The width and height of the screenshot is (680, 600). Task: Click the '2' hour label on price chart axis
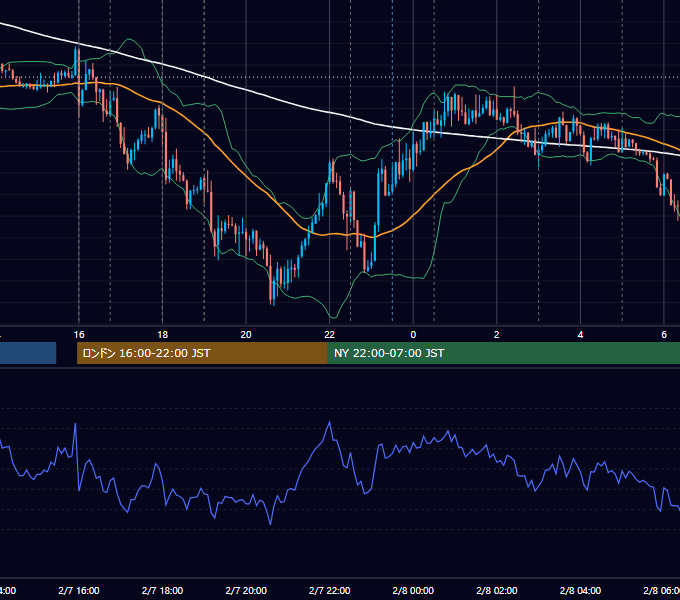[x=497, y=335]
